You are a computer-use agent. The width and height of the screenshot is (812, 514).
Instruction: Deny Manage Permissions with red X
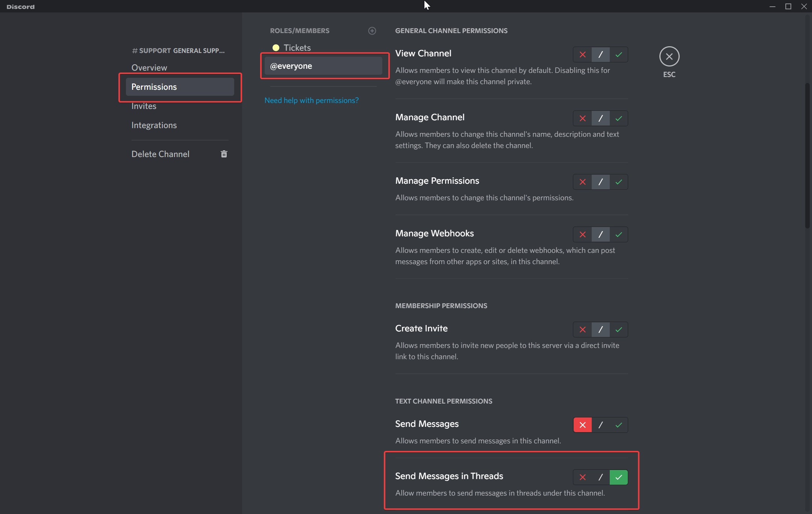(582, 182)
